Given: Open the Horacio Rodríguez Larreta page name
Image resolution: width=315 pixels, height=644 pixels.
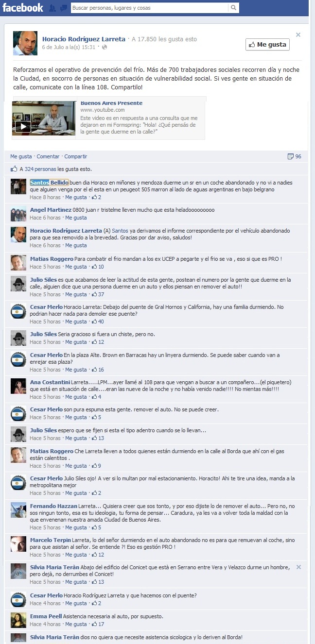Looking at the screenshot, I should [x=84, y=39].
